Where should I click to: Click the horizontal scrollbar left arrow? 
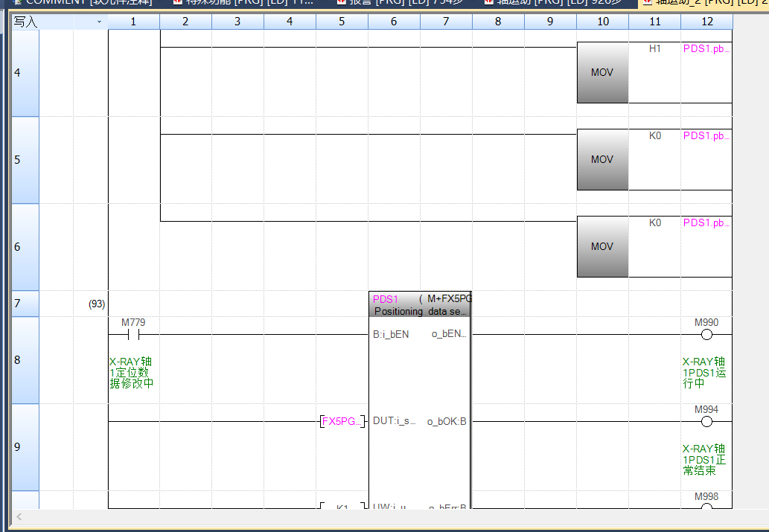(19, 516)
